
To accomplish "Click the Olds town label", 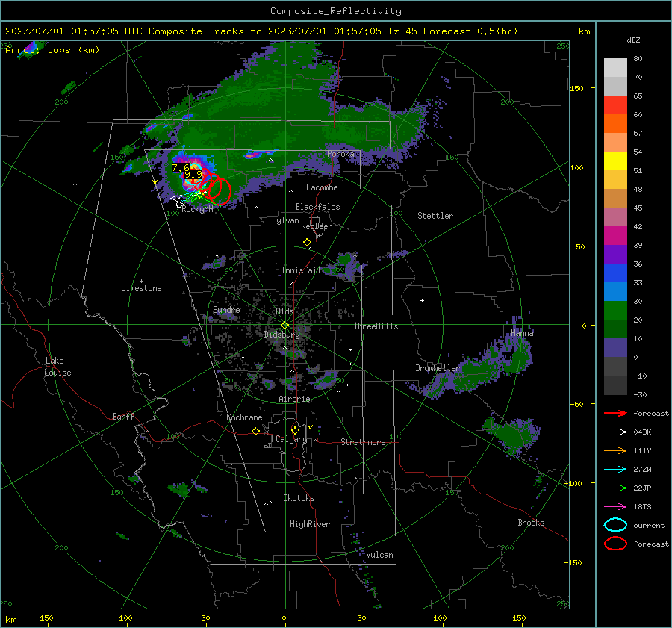I will [284, 311].
